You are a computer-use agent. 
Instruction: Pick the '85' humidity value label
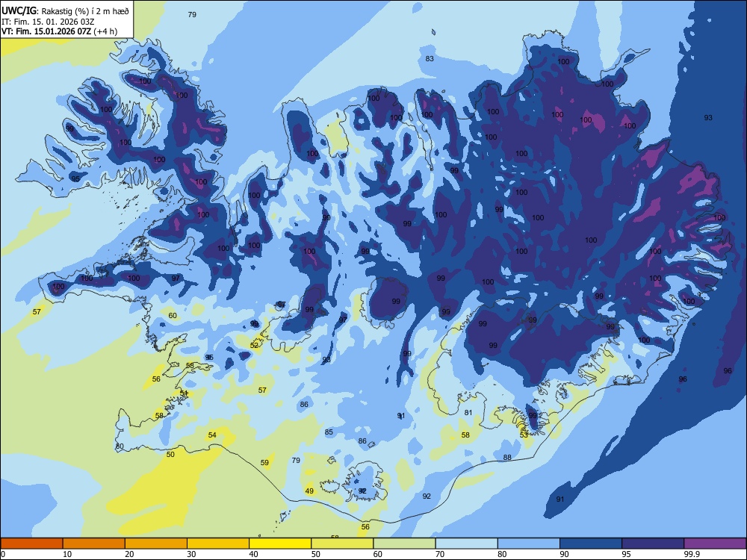(x=329, y=432)
